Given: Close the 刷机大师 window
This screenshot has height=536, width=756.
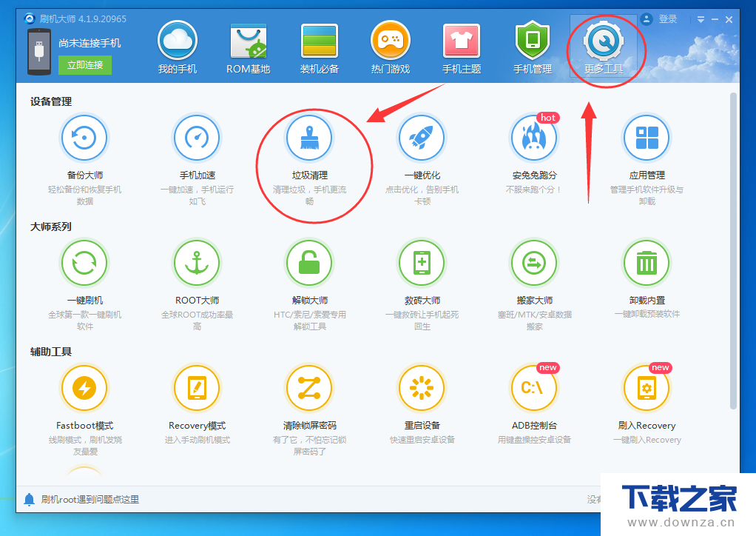Looking at the screenshot, I should (x=729, y=19).
